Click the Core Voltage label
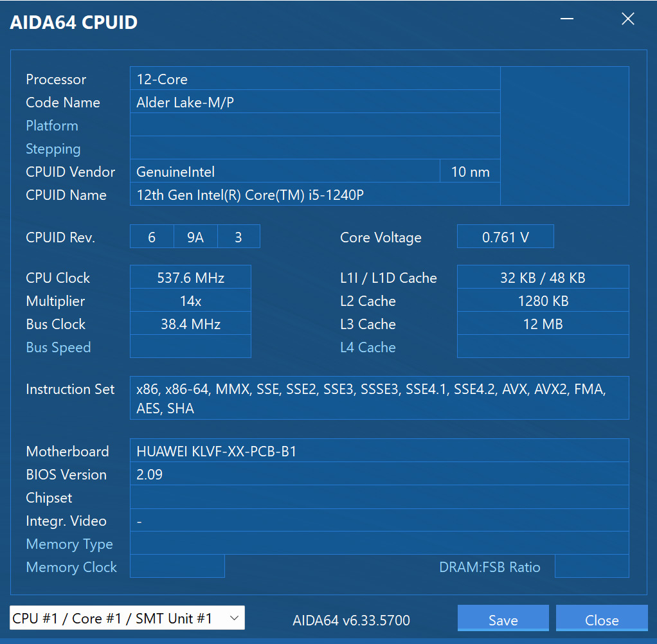This screenshot has width=657, height=644. [x=381, y=237]
